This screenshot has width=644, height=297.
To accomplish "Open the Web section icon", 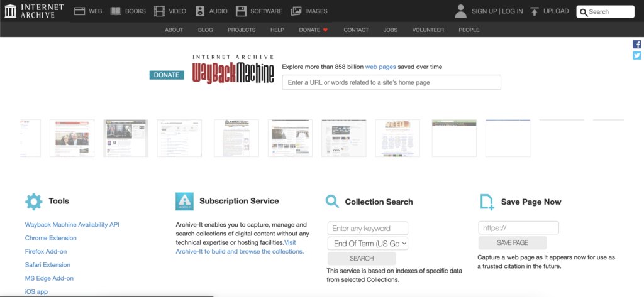I will coord(80,11).
